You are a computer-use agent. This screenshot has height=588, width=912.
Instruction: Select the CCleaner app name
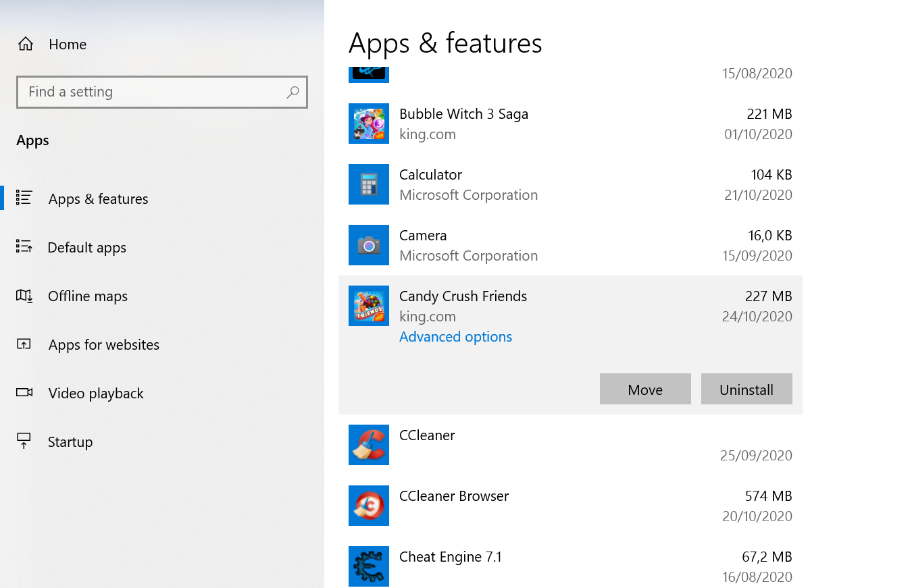[x=427, y=435]
